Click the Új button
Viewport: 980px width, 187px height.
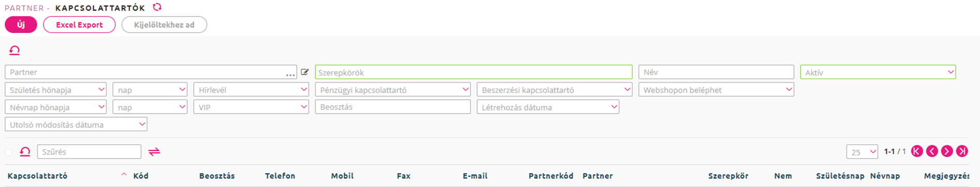click(x=21, y=25)
